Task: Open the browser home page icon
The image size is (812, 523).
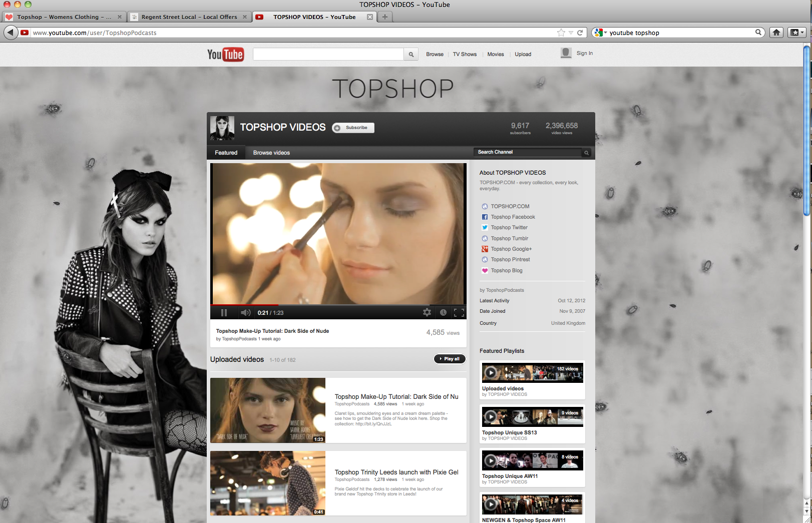Action: point(776,33)
